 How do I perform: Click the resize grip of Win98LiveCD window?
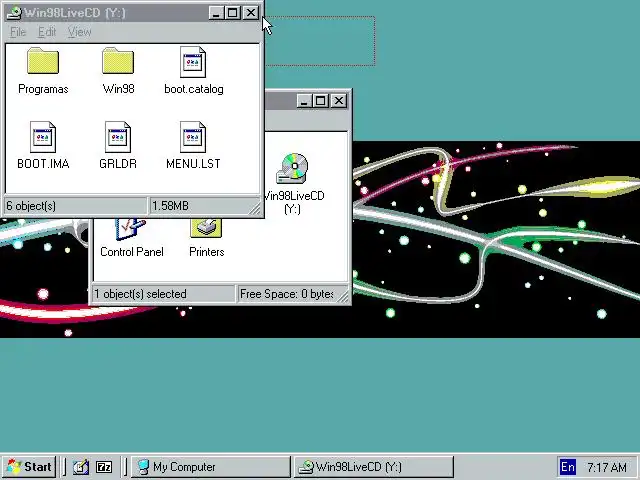(x=255, y=209)
